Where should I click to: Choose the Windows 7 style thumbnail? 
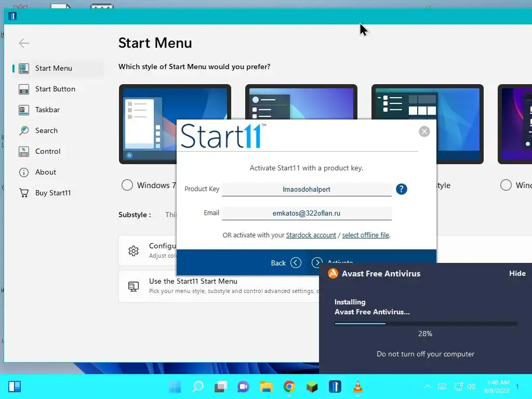[175, 124]
